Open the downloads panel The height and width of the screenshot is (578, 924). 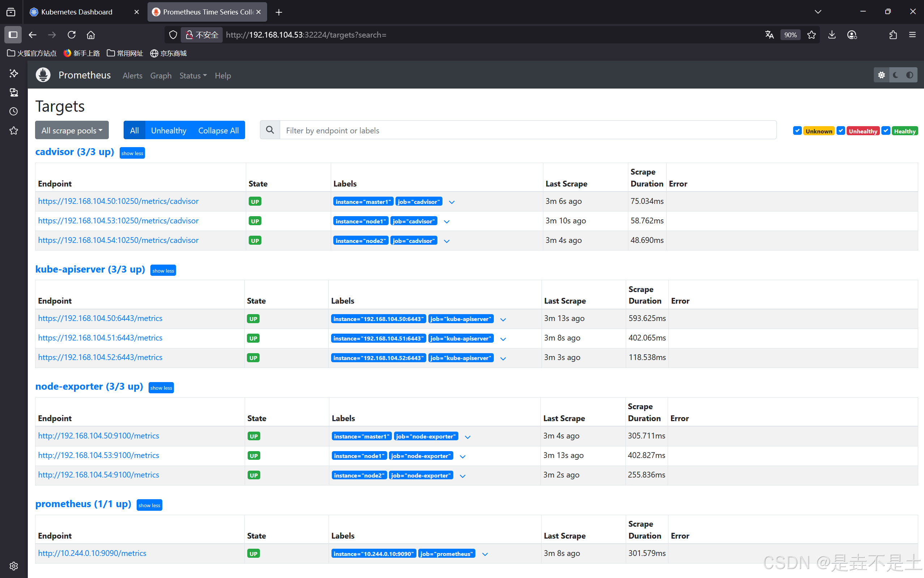[832, 35]
